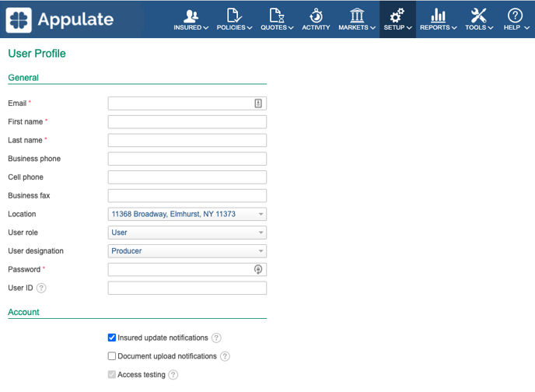Viewport: 535px width, 392px height.
Task: Click help icon beside Access testing
Action: [x=173, y=375]
